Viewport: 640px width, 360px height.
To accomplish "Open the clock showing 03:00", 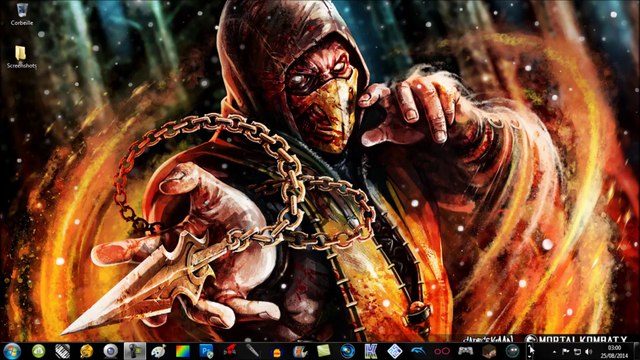I will 614,351.
